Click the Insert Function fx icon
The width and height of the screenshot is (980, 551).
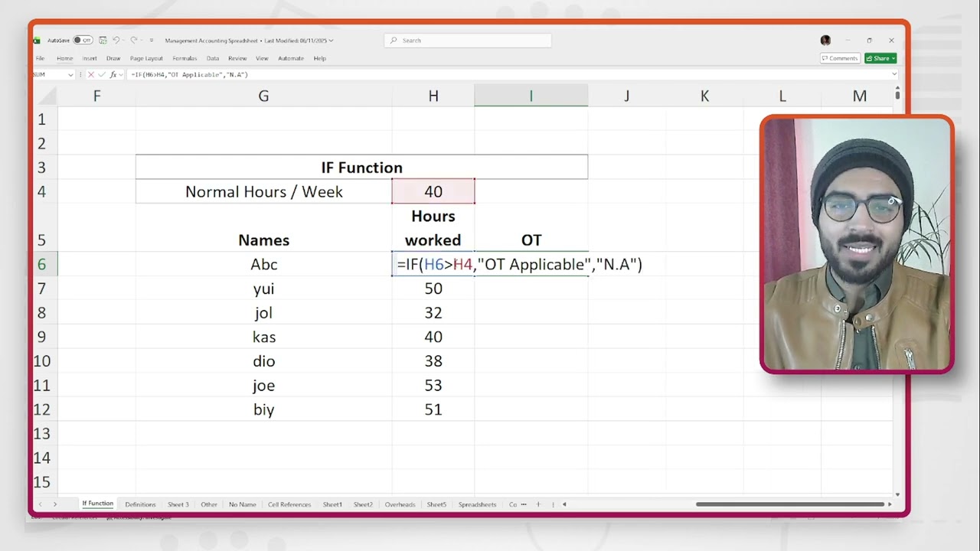click(x=113, y=75)
